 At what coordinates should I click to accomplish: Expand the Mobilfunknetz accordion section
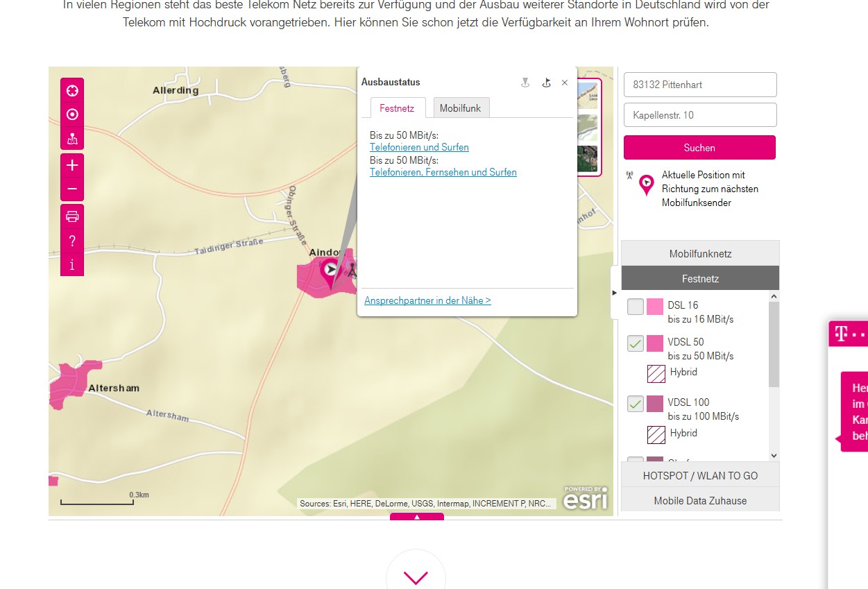click(700, 253)
